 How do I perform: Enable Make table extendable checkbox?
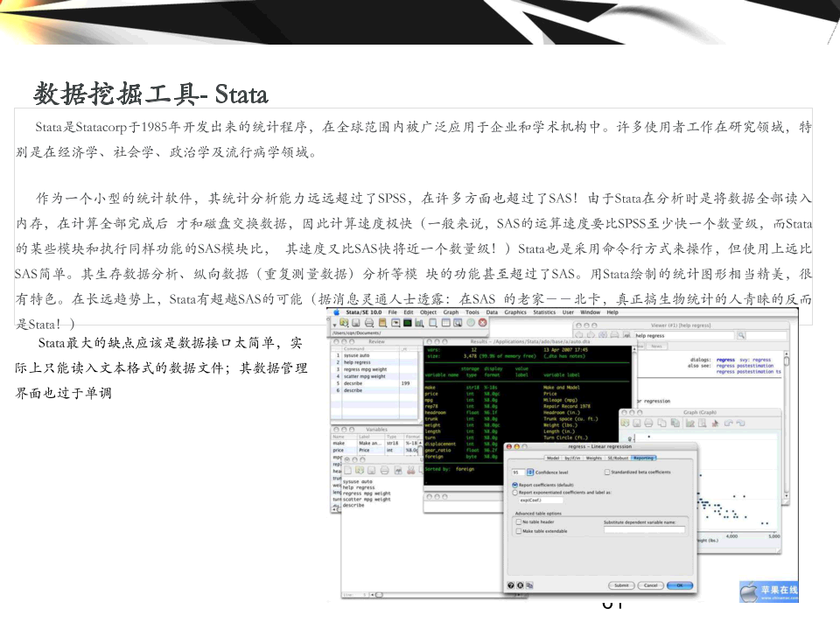[519, 531]
